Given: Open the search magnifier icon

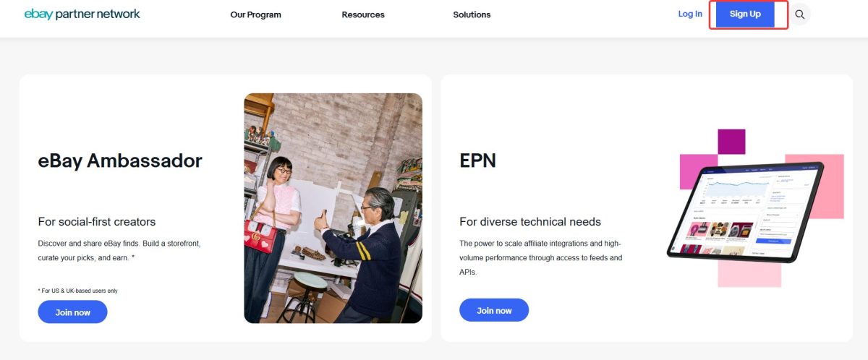Looking at the screenshot, I should [x=799, y=14].
